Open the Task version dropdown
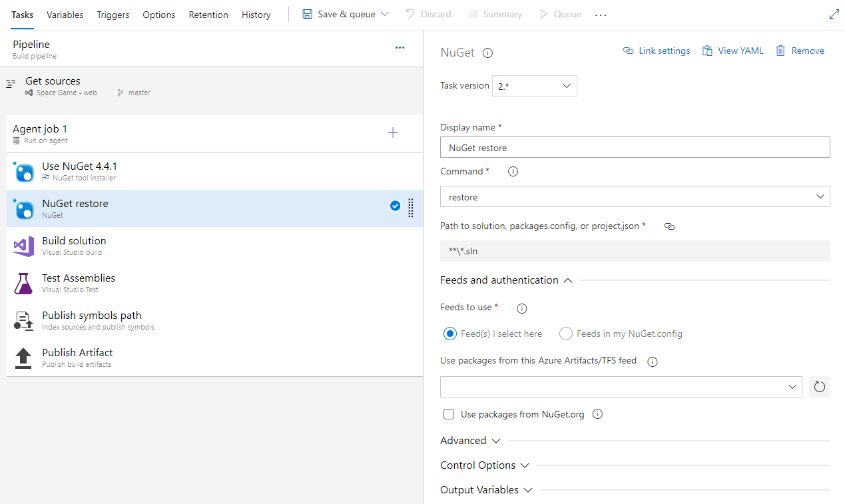 pyautogui.click(x=535, y=86)
